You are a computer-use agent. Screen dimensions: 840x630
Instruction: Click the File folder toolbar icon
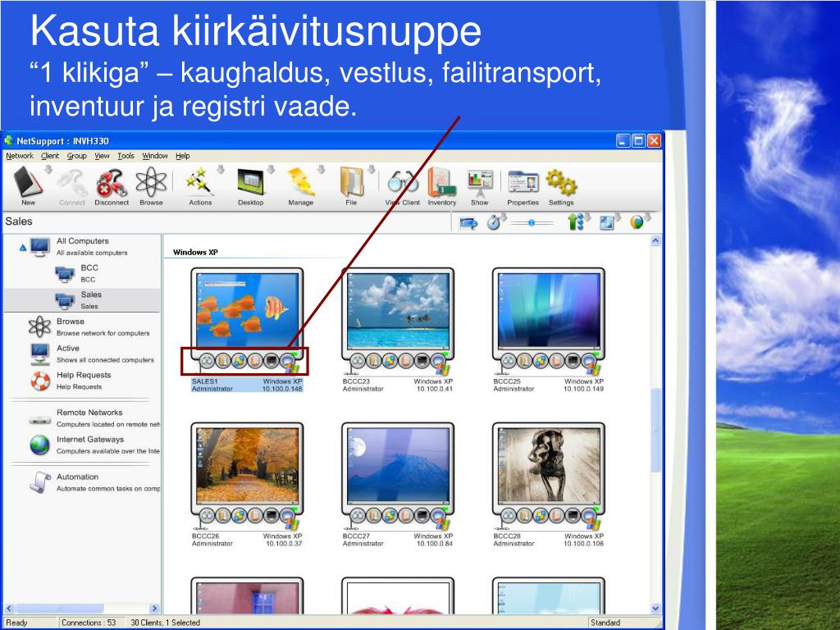[x=351, y=182]
